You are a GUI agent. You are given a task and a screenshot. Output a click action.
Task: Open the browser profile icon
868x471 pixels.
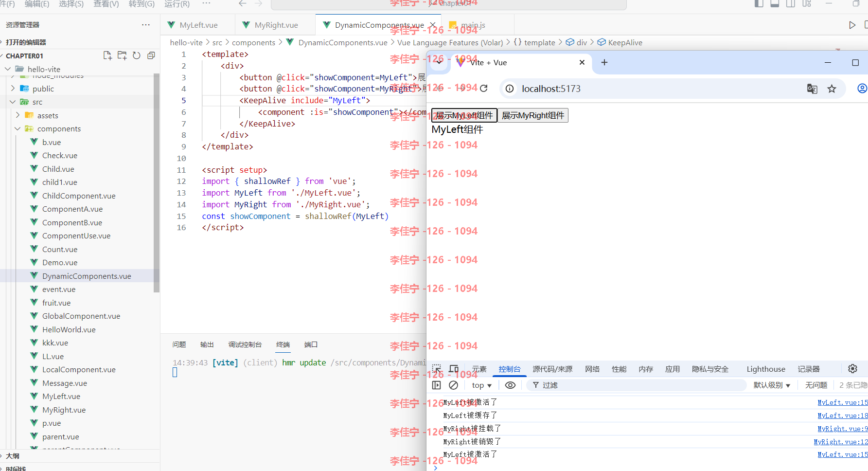point(862,89)
